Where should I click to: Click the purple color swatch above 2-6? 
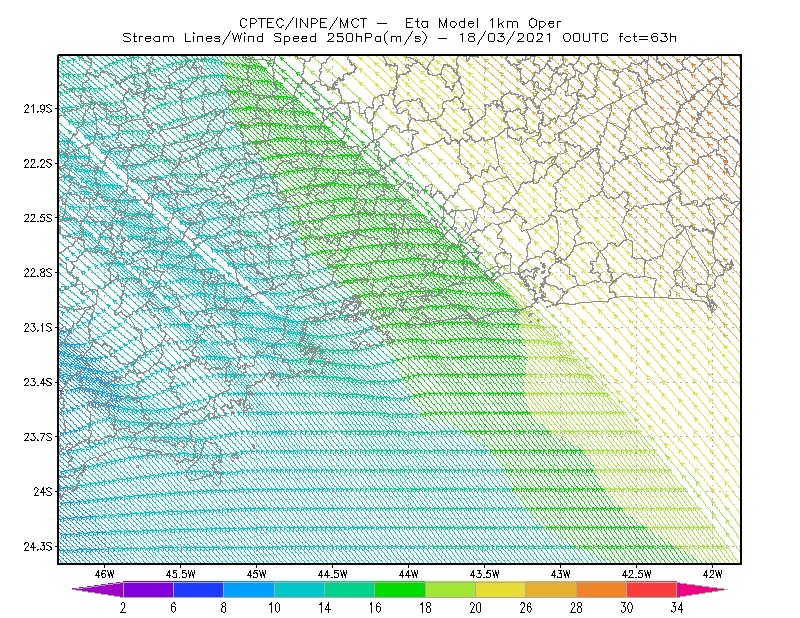pyautogui.click(x=148, y=589)
